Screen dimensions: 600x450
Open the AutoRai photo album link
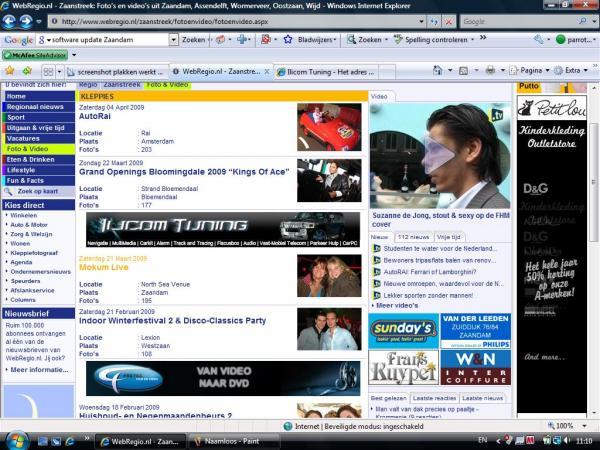95,116
